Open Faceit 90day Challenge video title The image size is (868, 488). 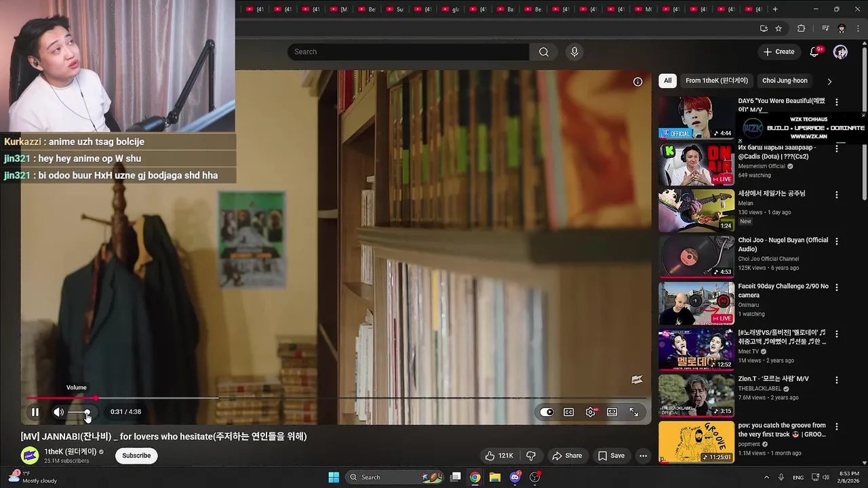pos(783,291)
